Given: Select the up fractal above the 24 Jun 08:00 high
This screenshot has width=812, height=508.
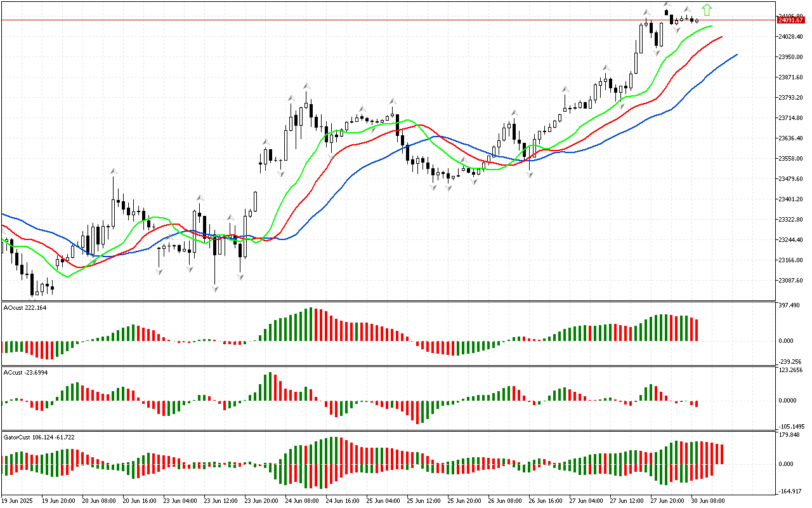Looking at the screenshot, I should click(306, 85).
